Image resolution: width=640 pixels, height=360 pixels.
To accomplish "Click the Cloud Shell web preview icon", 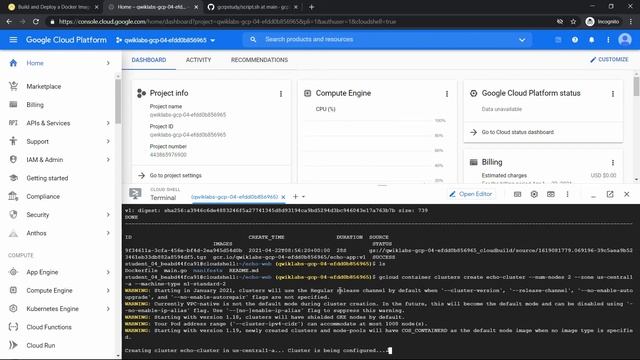I will [551, 194].
